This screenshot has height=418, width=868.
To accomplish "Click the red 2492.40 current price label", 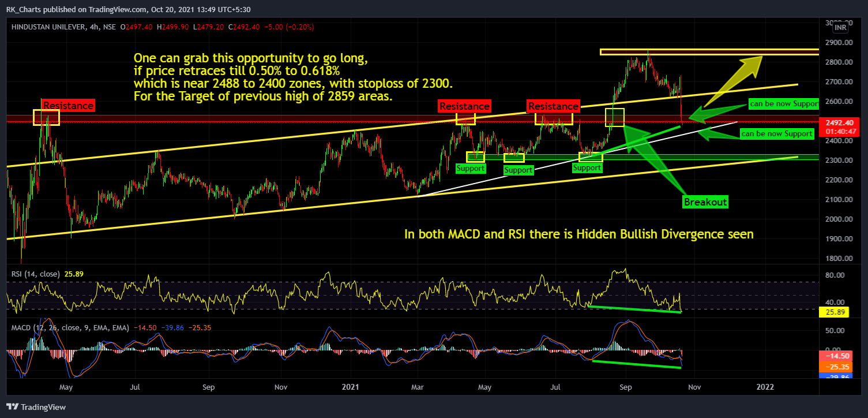I will point(840,122).
